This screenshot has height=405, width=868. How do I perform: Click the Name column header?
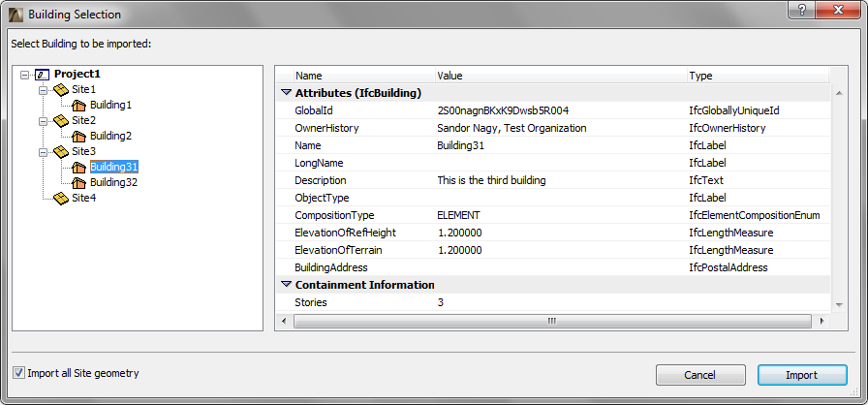[x=363, y=76]
